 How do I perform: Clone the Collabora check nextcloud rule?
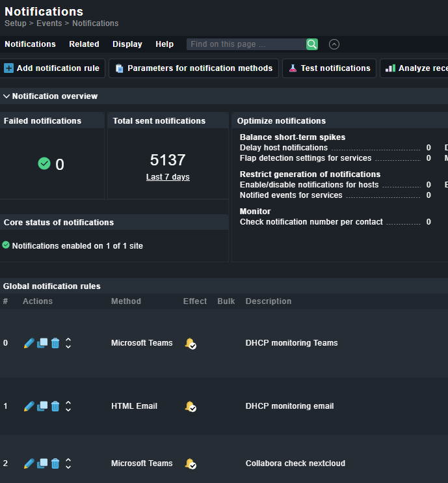[42, 463]
